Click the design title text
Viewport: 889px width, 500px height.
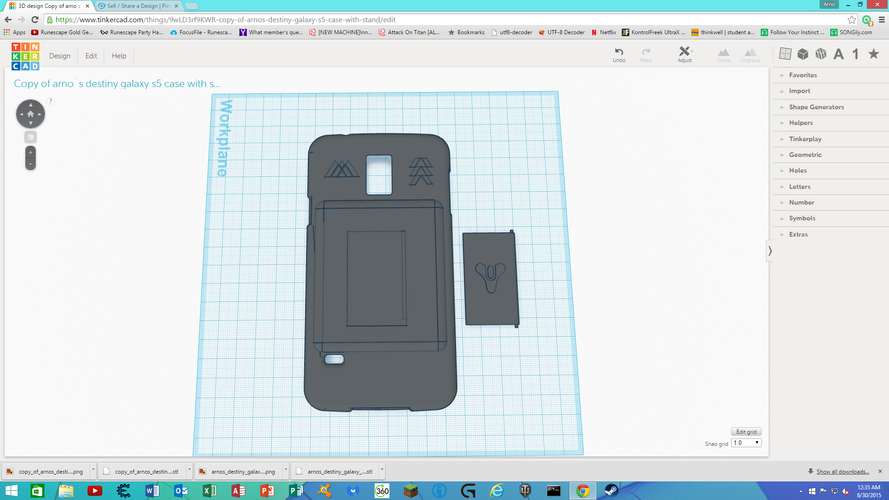tap(117, 84)
